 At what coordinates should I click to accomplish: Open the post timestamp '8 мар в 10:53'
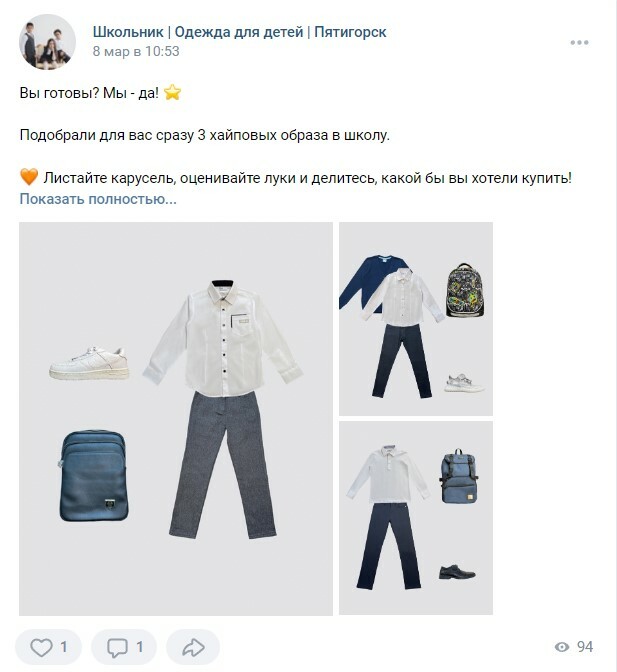[136, 51]
